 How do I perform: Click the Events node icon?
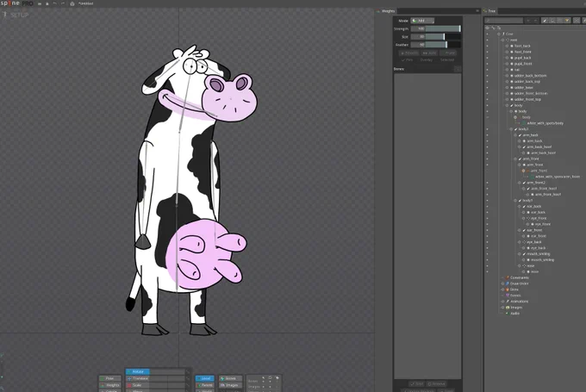[x=508, y=296]
